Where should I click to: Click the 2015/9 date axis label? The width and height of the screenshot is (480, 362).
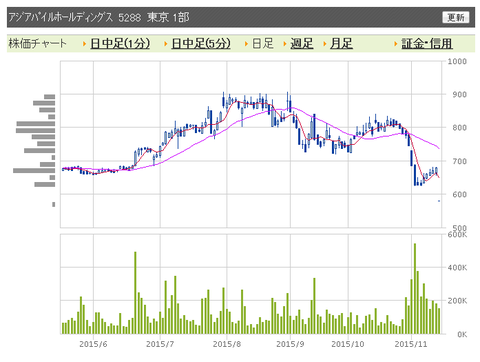click(290, 344)
